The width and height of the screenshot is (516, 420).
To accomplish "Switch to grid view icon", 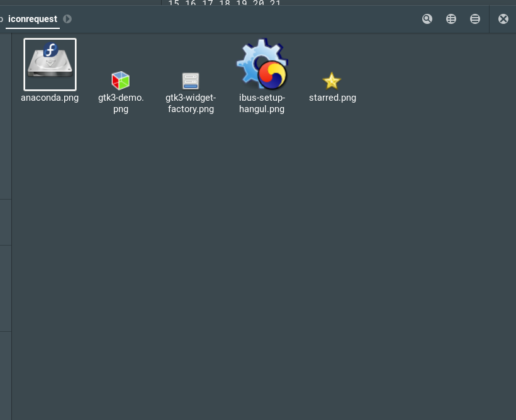I will pyautogui.click(x=451, y=19).
